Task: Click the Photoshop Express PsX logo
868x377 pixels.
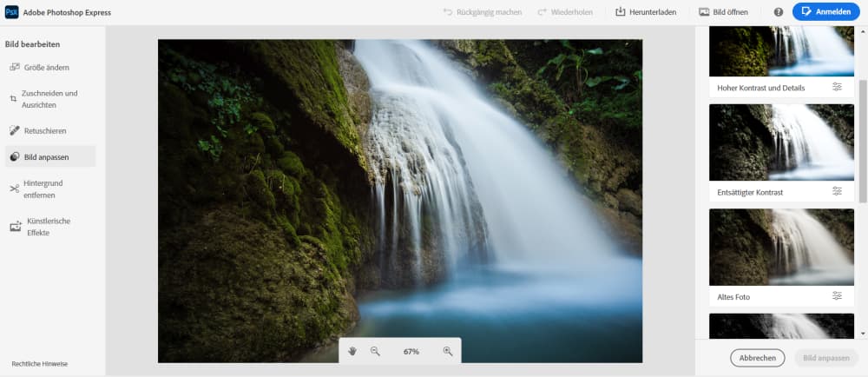Action: pos(11,12)
